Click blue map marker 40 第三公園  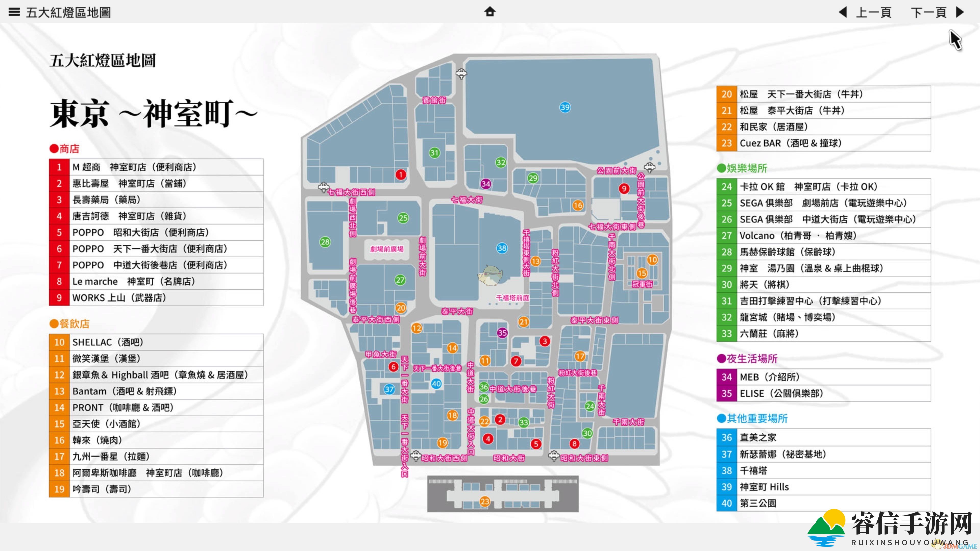436,384
